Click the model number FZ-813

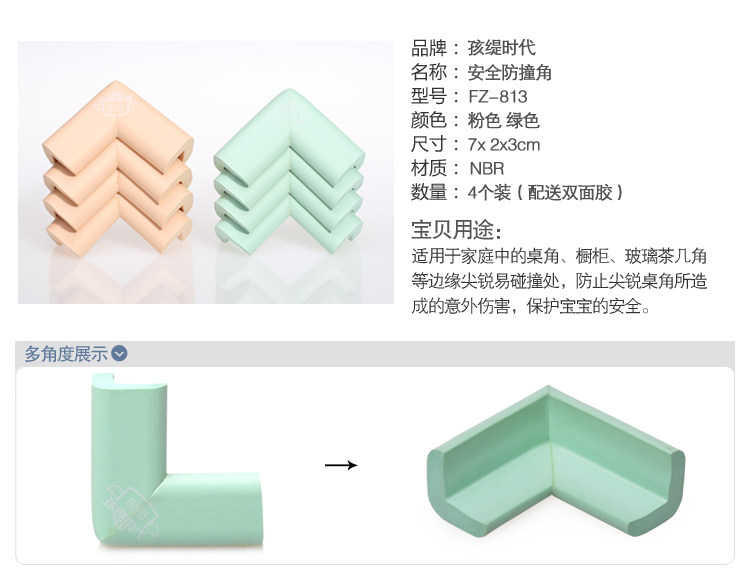click(497, 97)
